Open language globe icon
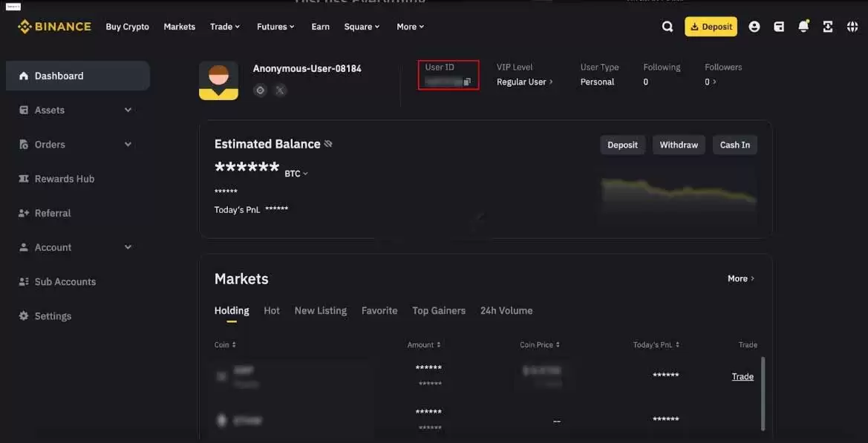Screen dimensions: 868x443 point(852,27)
